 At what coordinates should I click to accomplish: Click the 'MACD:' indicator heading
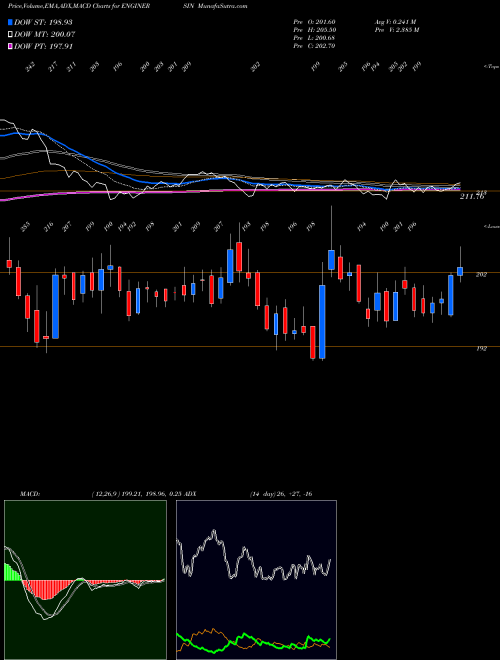[x=30, y=494]
